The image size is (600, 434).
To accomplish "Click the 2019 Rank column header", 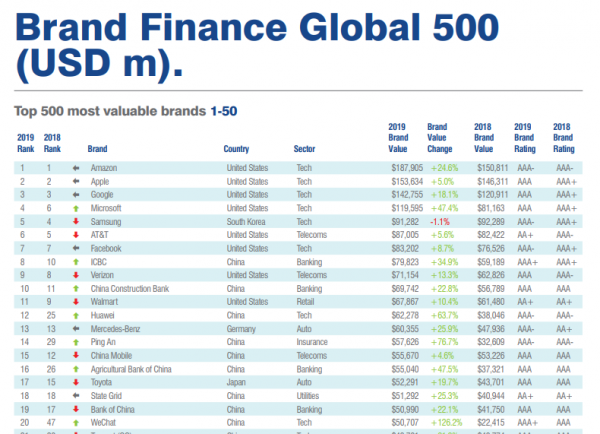I will pyautogui.click(x=26, y=143).
